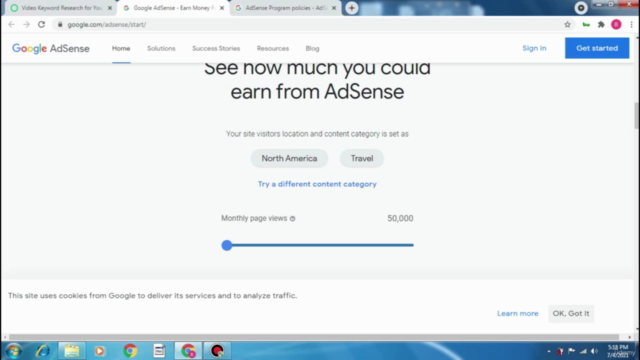Screen dimensions: 640x360
Task: Click the green extension icon in toolbar
Action: pyautogui.click(x=586, y=24)
